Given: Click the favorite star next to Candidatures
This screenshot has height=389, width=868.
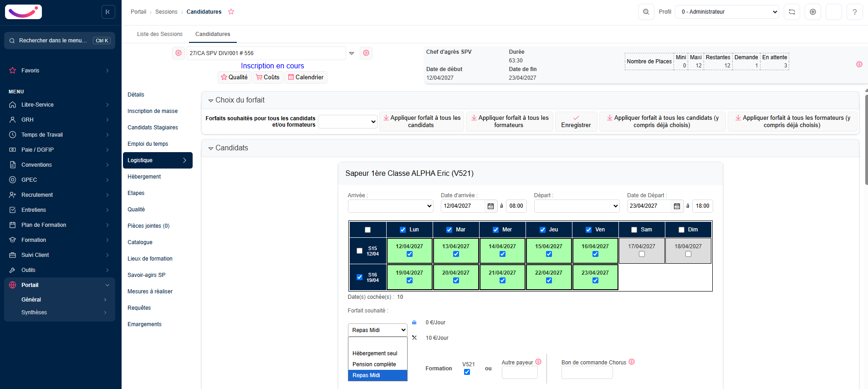Looking at the screenshot, I should [x=231, y=12].
